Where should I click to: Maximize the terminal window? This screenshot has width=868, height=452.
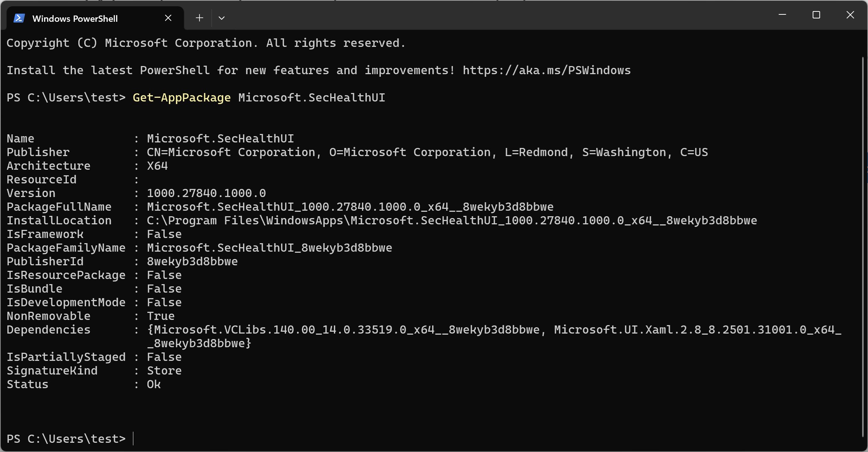click(x=816, y=15)
